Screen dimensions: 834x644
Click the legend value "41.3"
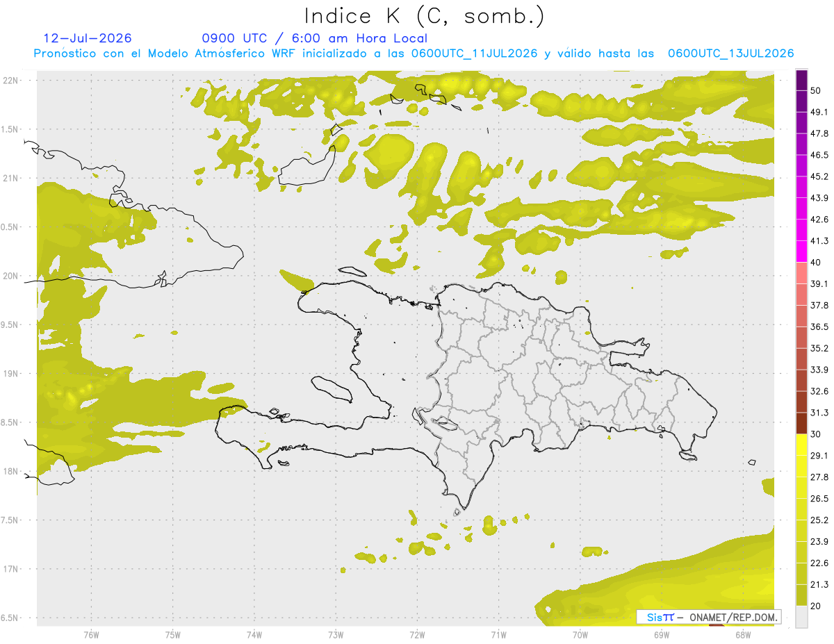[819, 241]
